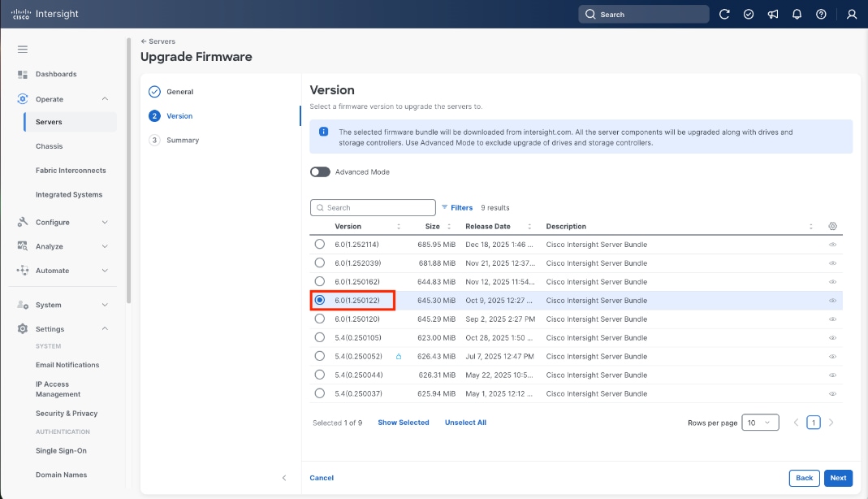Image resolution: width=868 pixels, height=499 pixels.
Task: Click the General step checkmark icon
Action: [154, 91]
